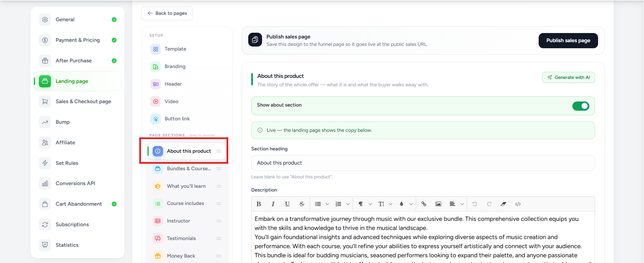Screen dimensions: 644x263
Task: Switch to HTML code view
Action: pos(518,204)
